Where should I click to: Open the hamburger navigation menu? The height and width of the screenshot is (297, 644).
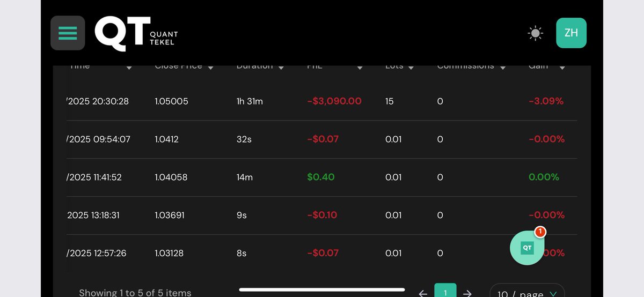coord(68,33)
